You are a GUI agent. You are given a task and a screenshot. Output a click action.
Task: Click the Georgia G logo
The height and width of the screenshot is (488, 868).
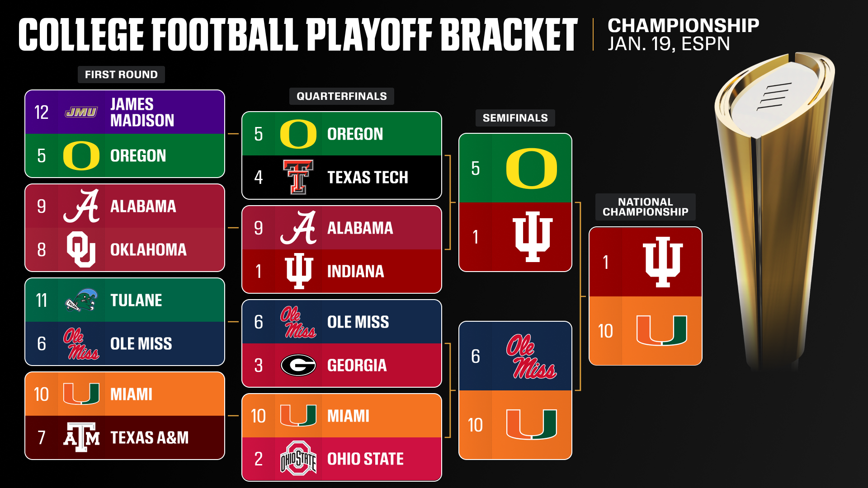point(298,365)
